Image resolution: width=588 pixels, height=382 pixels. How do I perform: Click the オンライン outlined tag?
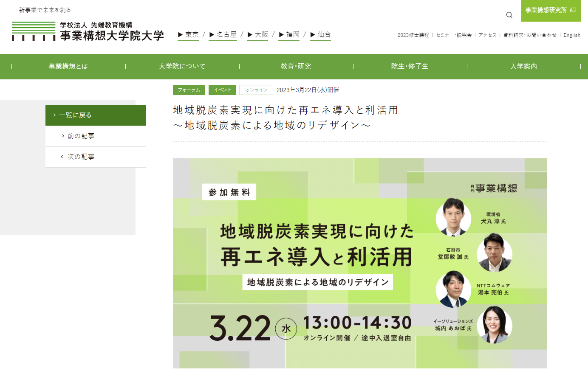pyautogui.click(x=256, y=90)
